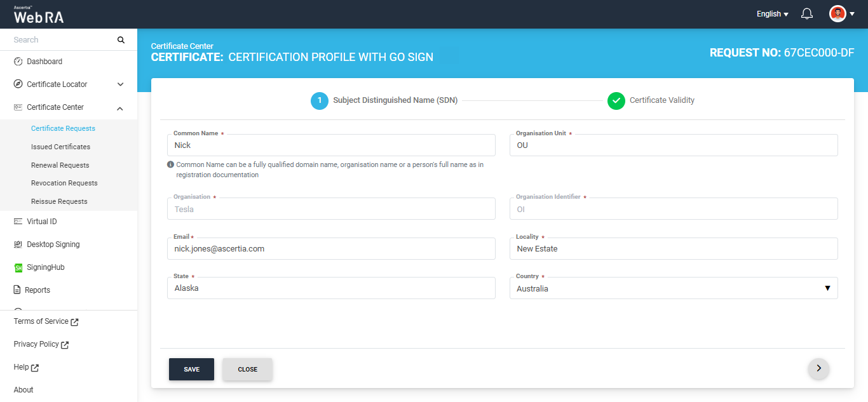The width and height of the screenshot is (868, 402).
Task: Click the Virtual ID card icon
Action: tap(18, 222)
